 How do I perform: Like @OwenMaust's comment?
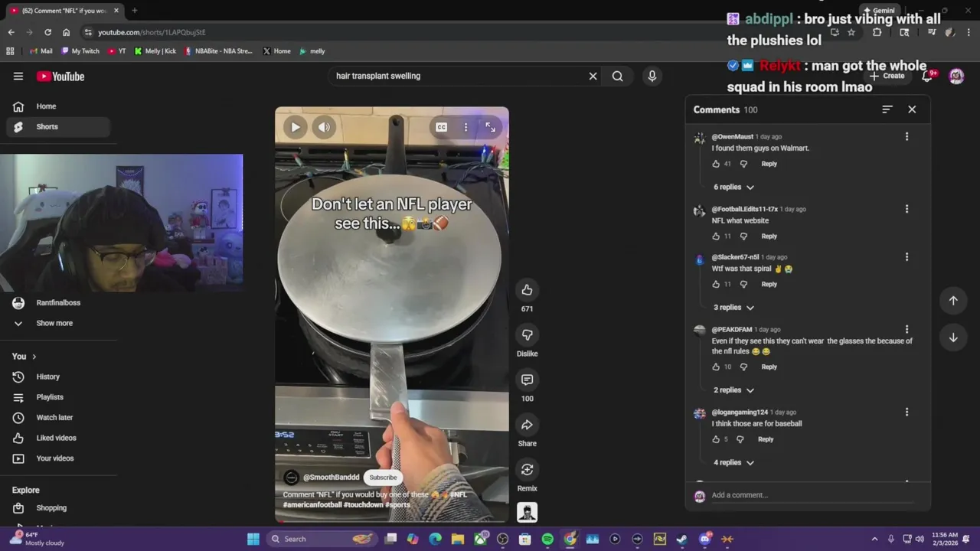point(716,164)
